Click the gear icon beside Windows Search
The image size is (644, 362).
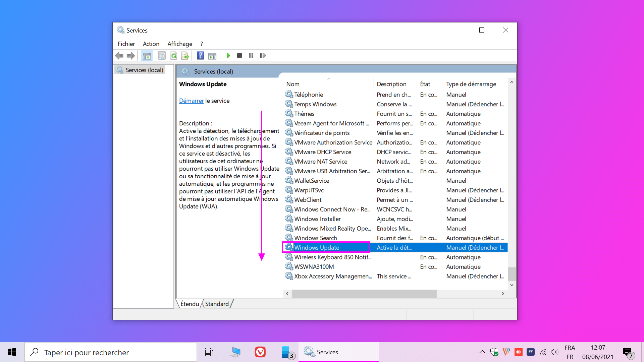[x=289, y=238]
